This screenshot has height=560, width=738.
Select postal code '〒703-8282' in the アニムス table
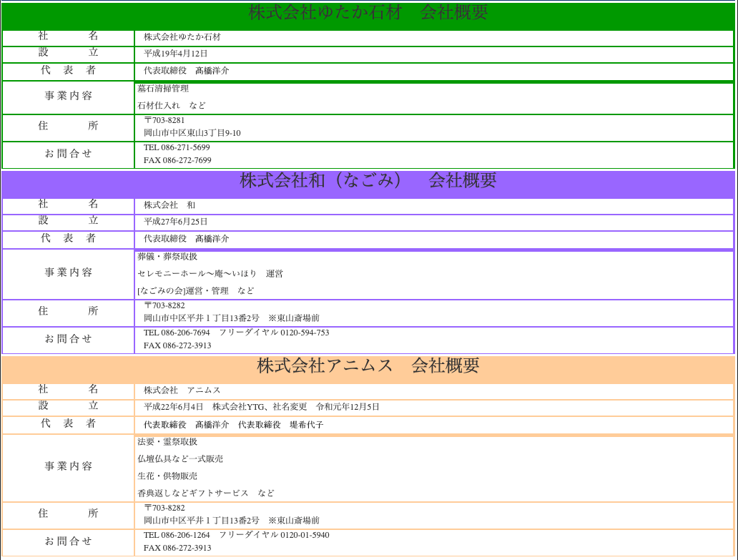(x=164, y=509)
